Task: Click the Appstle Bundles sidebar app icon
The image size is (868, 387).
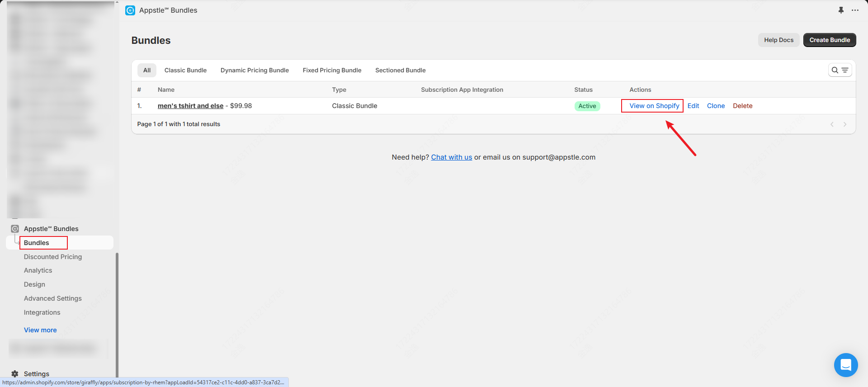Action: (15, 229)
